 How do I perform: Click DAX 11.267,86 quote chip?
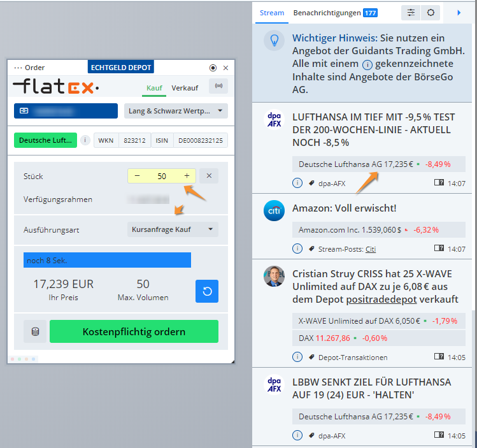coord(379,338)
